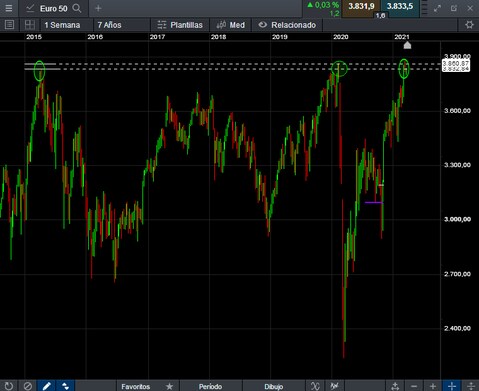Screen dimensions: 479x391
Task: Click the star icon next to Favoritos
Action: coord(169,386)
